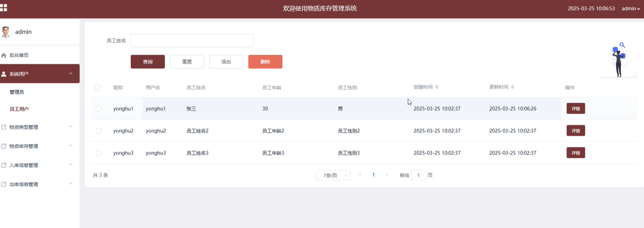Go to next page with right arrow
The height and width of the screenshot is (228, 644).
tap(386, 175)
